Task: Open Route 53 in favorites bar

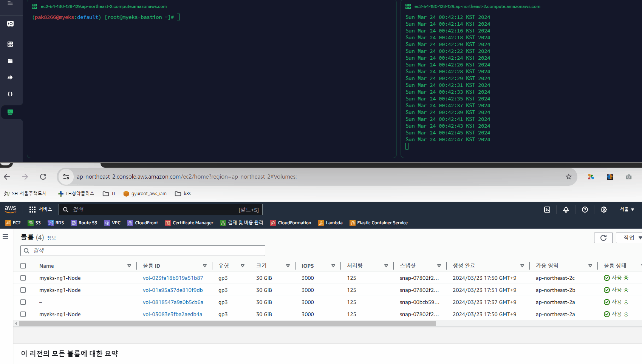Action: pyautogui.click(x=84, y=223)
